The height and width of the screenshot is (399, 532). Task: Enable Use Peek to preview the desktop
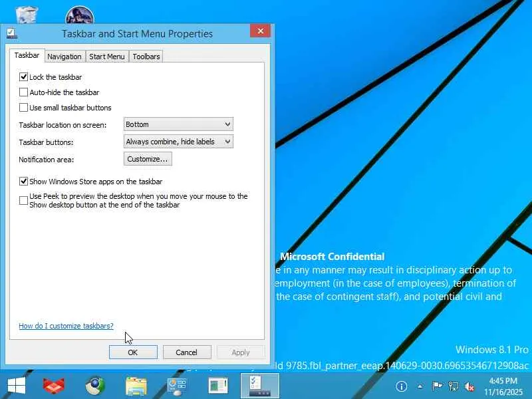click(x=23, y=201)
